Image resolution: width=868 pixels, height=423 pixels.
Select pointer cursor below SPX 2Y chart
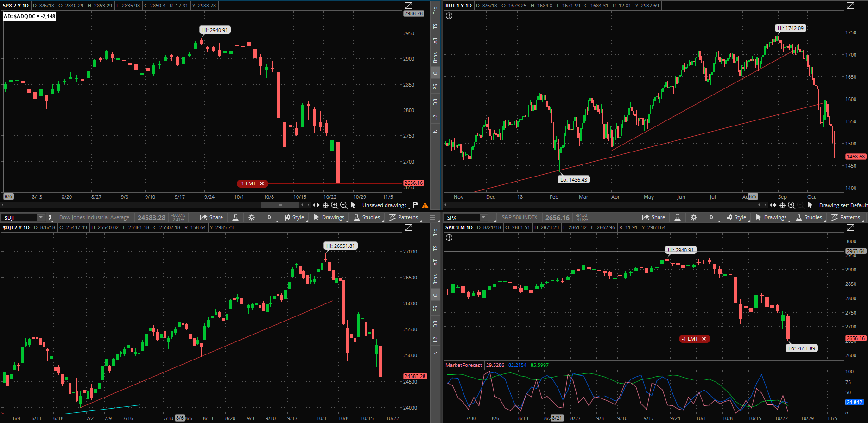pos(353,205)
